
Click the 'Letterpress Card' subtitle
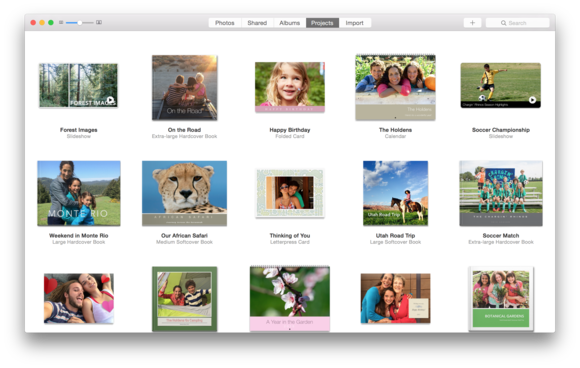tap(290, 242)
